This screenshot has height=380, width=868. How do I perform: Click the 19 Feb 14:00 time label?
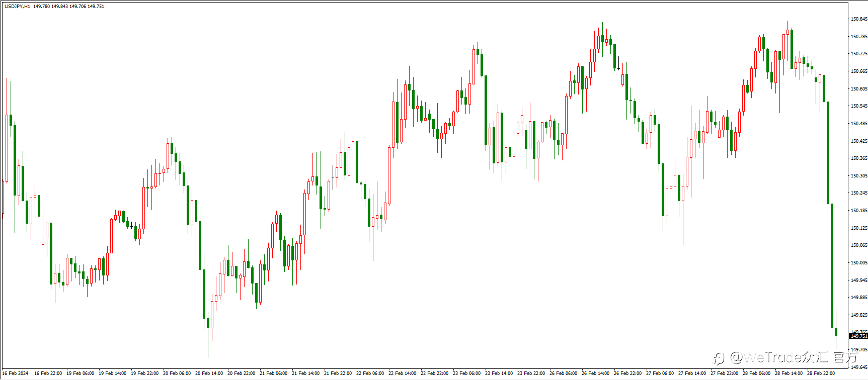pos(113,373)
